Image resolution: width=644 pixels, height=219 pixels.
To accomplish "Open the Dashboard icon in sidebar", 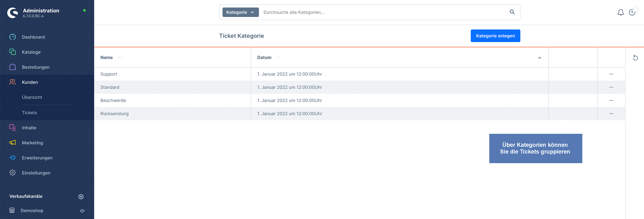I will click(x=13, y=37).
